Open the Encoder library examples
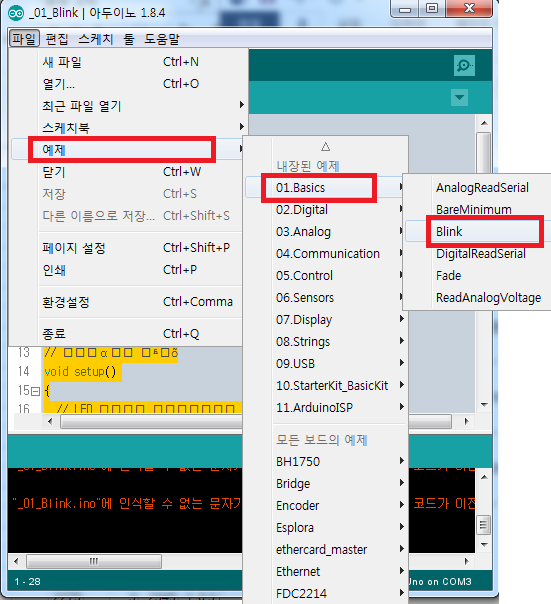 coord(326,505)
